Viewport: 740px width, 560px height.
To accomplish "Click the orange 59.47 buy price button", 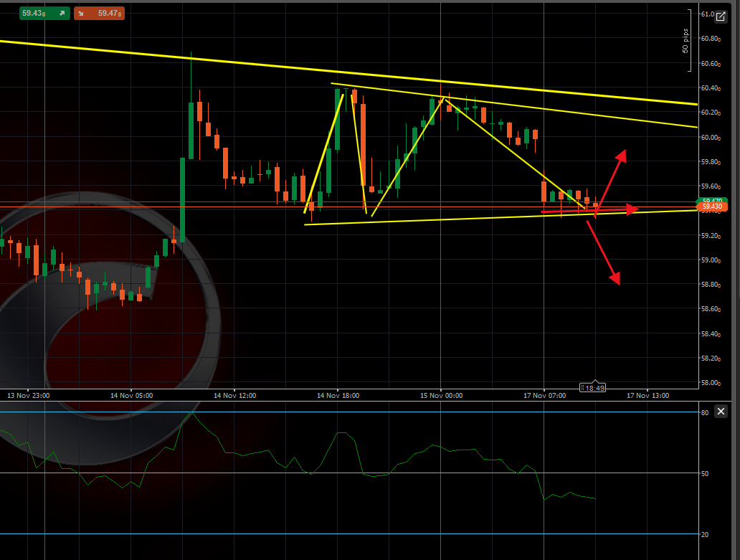I will 99,13.
